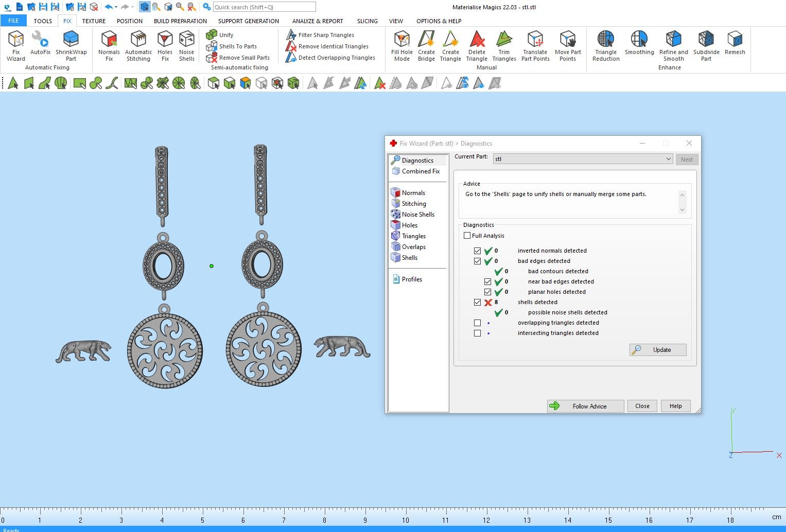Click the Quick search input field
Image resolution: width=786 pixels, height=532 pixels.
(x=264, y=7)
